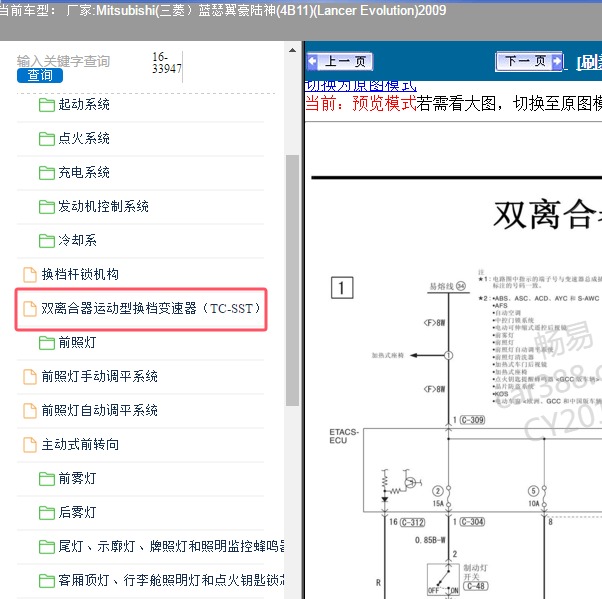The width and height of the screenshot is (602, 599).
Task: Click the document icon beside 换档杆锁机构
Action: (30, 275)
